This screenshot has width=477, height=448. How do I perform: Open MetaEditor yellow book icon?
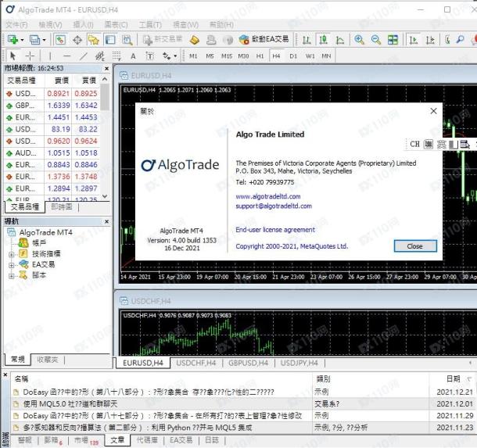click(x=195, y=40)
